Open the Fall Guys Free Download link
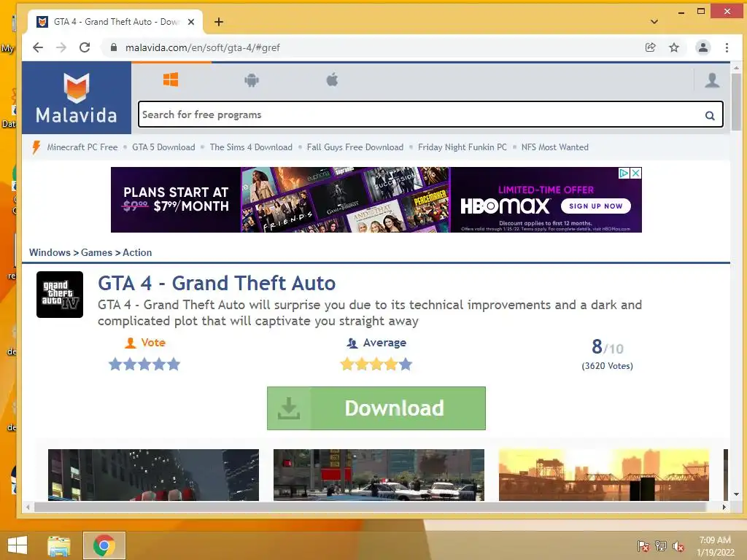The height and width of the screenshot is (560, 747). [x=355, y=147]
